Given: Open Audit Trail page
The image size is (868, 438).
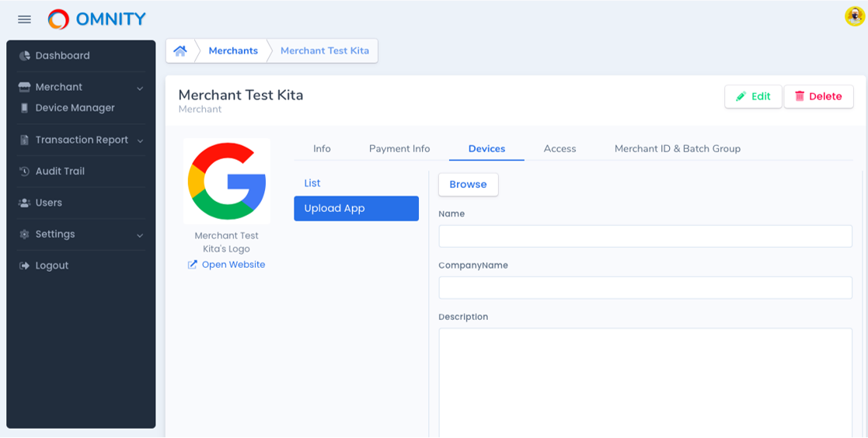Looking at the screenshot, I should tap(60, 171).
